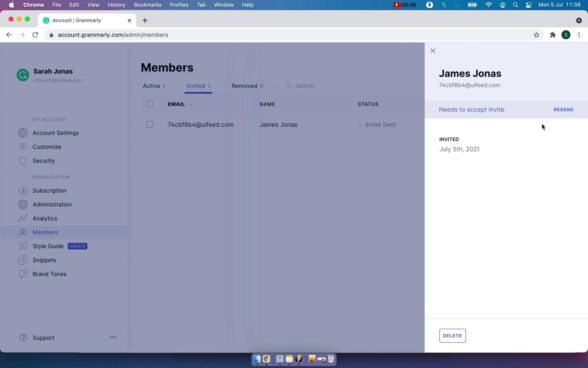Open the Subscription page link
The width and height of the screenshot is (588, 368).
tap(50, 190)
